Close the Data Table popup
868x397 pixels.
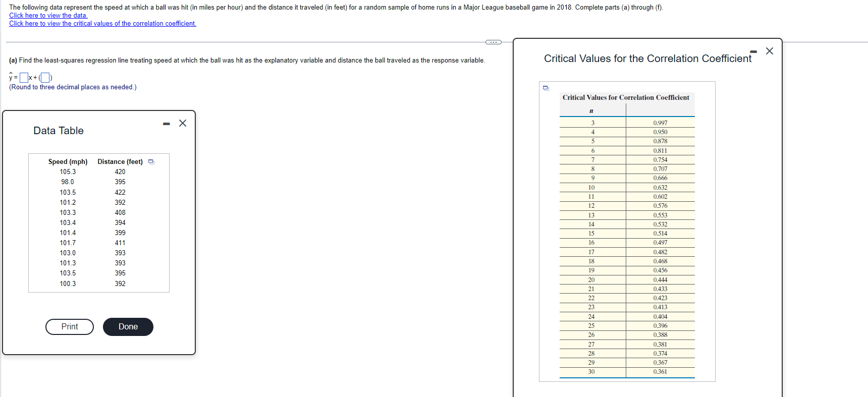(x=183, y=123)
